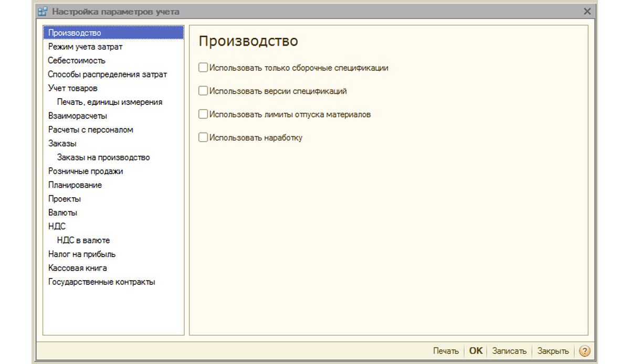The height and width of the screenshot is (364, 630).
Task: Click Записать to save settings
Action: coord(509,351)
